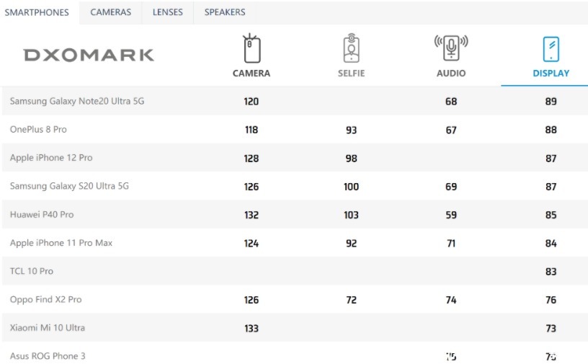Click display score 76 for Oppo Find X2 Pro
This screenshot has height=364, width=588.
tap(551, 300)
